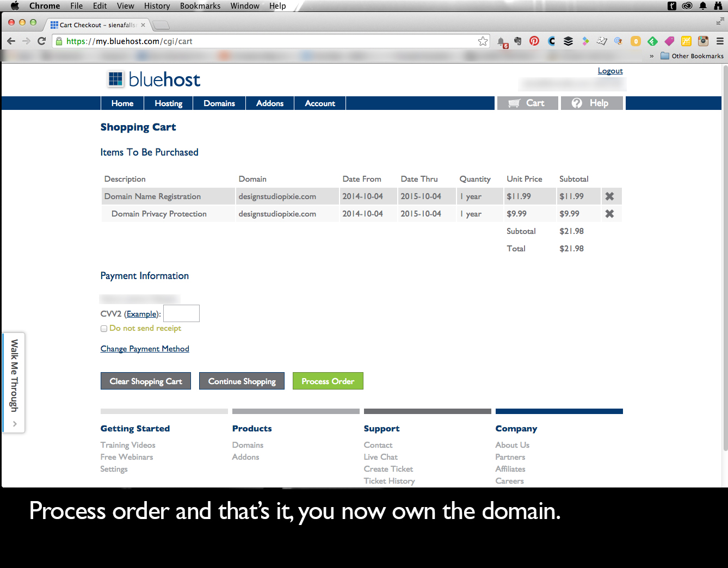This screenshot has width=728, height=568.
Task: Open a new browser tab
Action: pos(161,25)
